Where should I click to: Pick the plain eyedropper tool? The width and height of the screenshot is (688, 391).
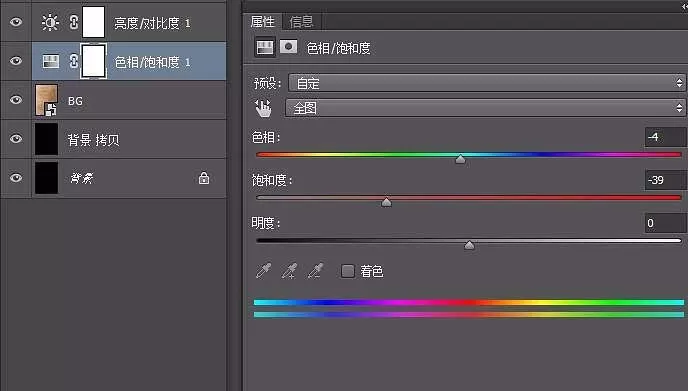263,271
